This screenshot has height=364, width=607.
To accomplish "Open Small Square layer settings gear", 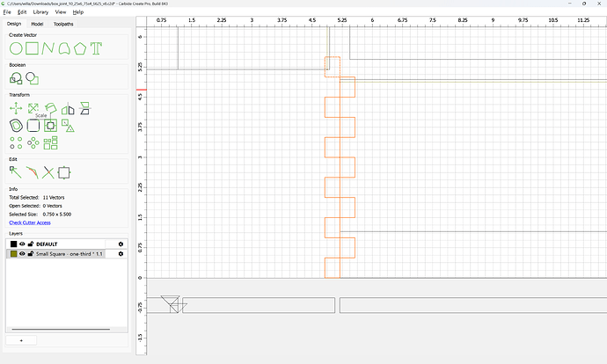I will click(x=121, y=254).
